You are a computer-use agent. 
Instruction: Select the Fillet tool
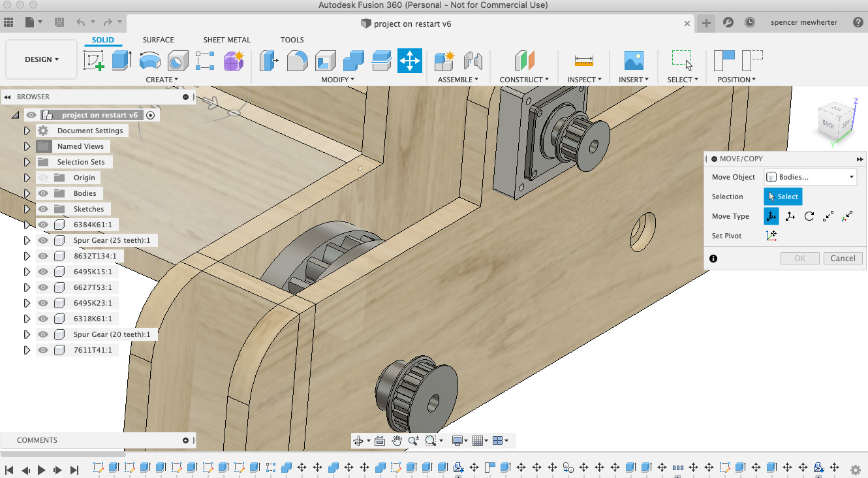[298, 61]
